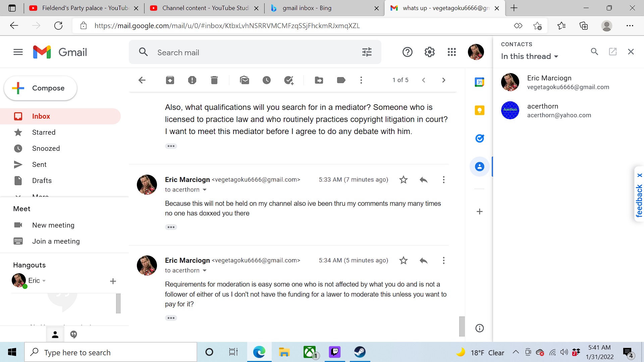The height and width of the screenshot is (362, 644).
Task: Delete this conversation
Action: tap(214, 80)
